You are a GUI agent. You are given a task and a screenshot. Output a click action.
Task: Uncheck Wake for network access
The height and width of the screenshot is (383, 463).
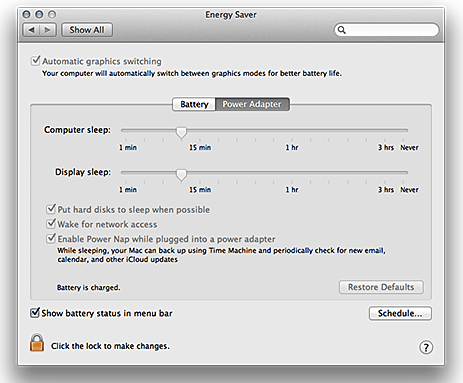[x=51, y=223]
